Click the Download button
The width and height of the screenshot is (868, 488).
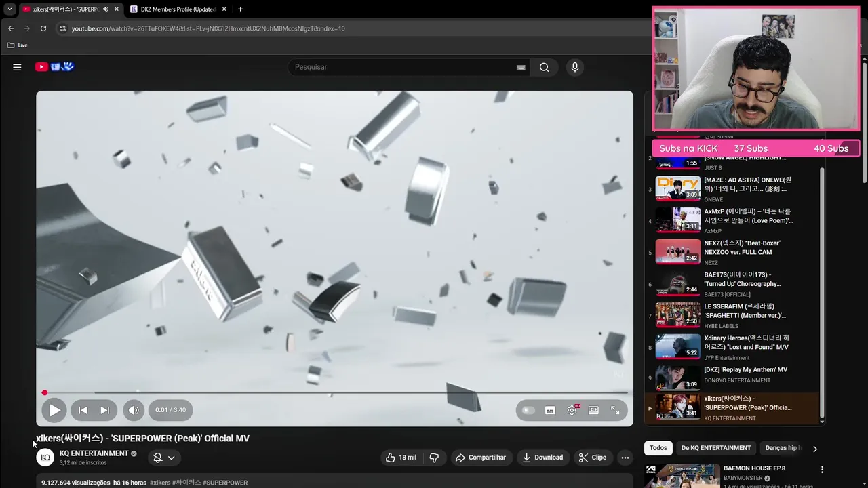[542, 457]
